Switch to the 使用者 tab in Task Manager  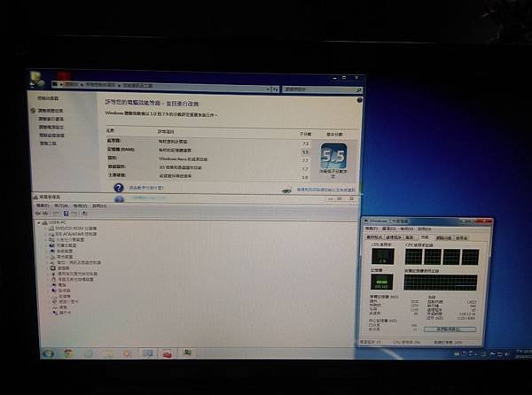[x=461, y=237]
